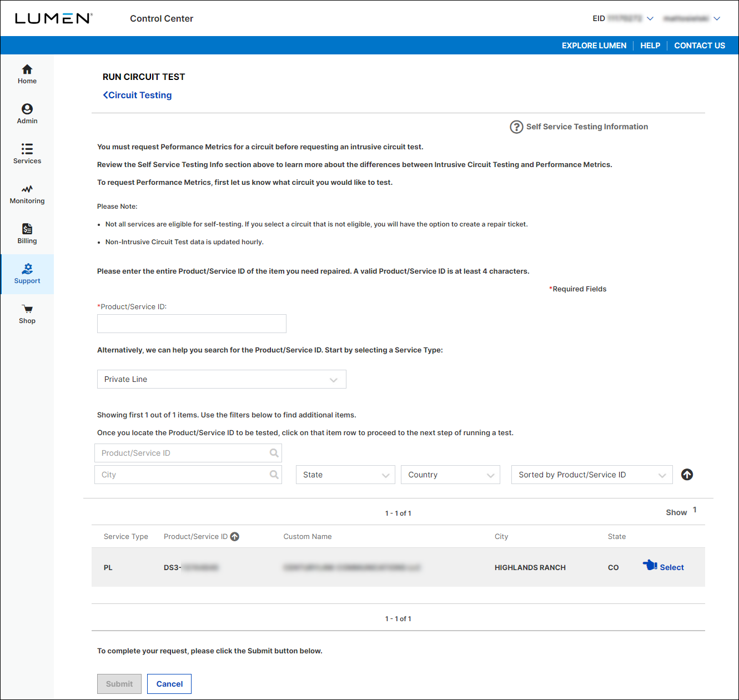
Task: Click HIGHLANDS RANCH cell in the results row
Action: (530, 567)
